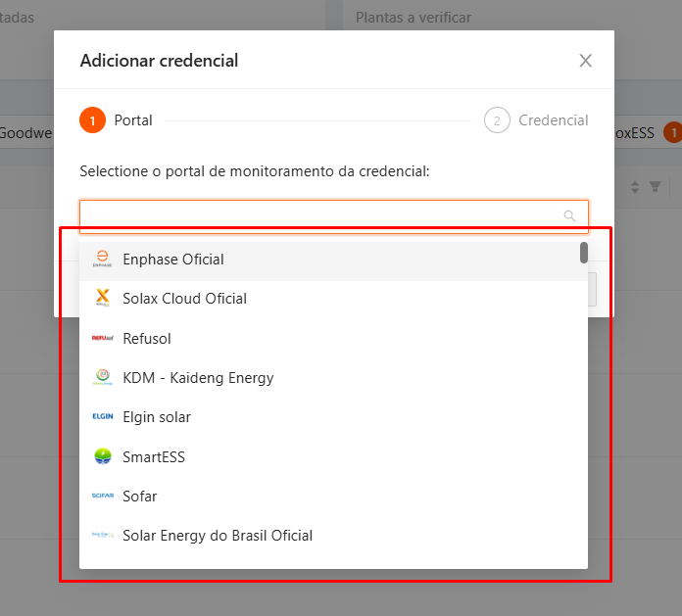Select the Sofar portal option
This screenshot has width=682, height=616.
pyautogui.click(x=140, y=497)
